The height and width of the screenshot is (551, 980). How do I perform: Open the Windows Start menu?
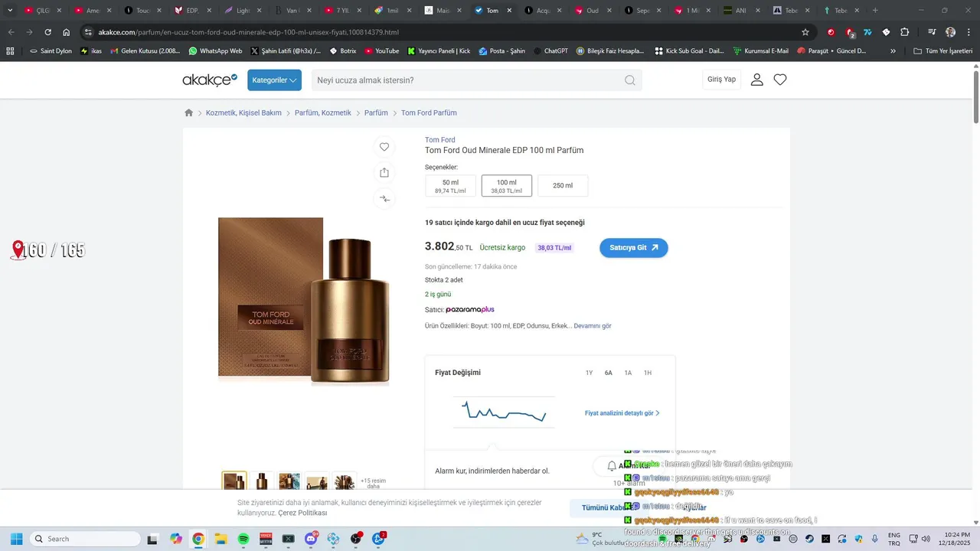pos(16,539)
